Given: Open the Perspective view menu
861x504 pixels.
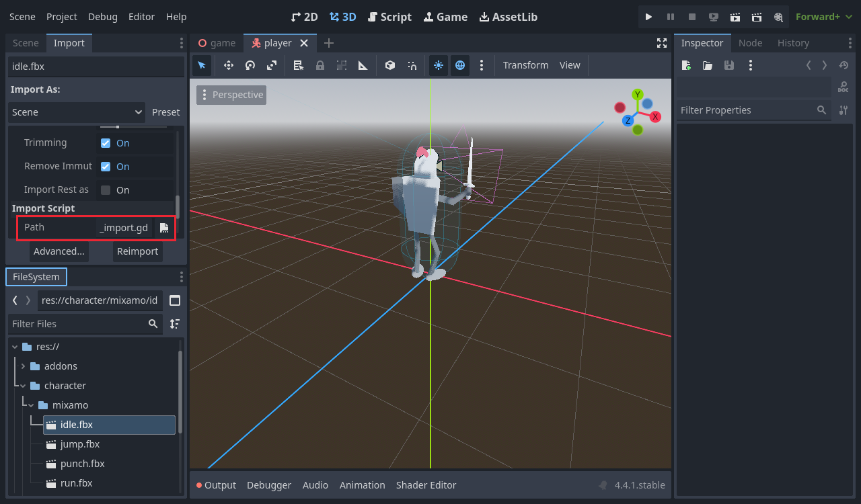Looking at the screenshot, I should 231,95.
